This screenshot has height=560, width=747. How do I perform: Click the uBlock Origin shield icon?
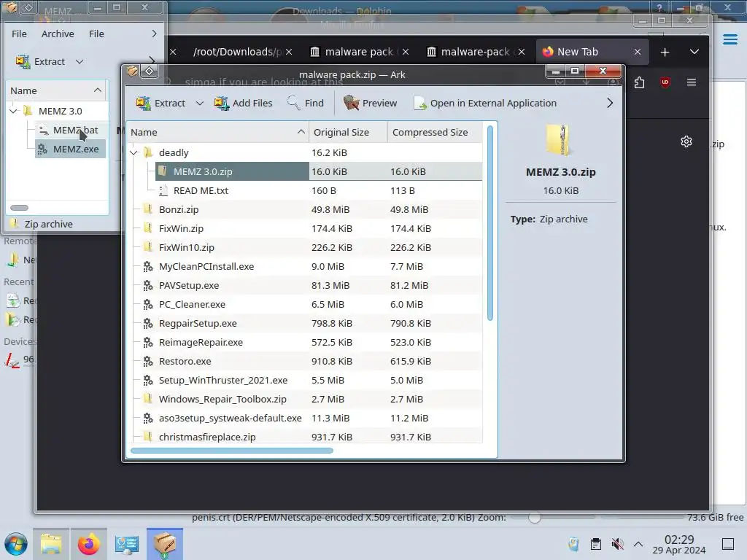click(665, 83)
